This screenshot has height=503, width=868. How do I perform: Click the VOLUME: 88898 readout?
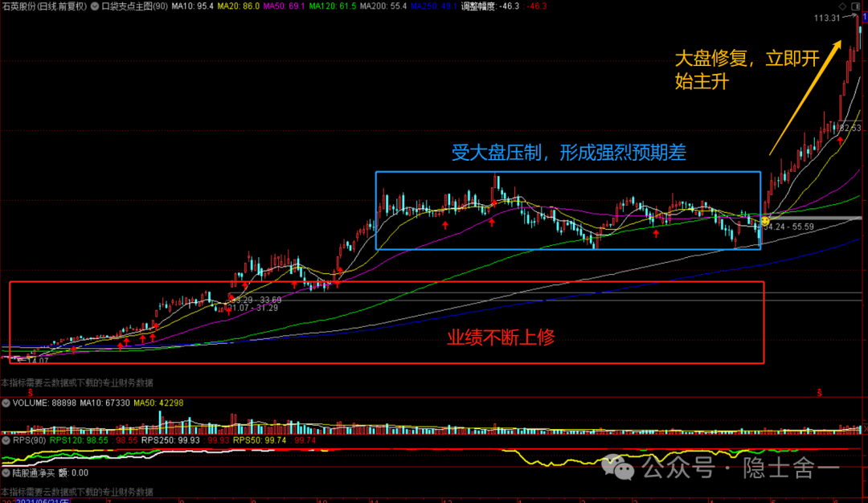point(44,403)
